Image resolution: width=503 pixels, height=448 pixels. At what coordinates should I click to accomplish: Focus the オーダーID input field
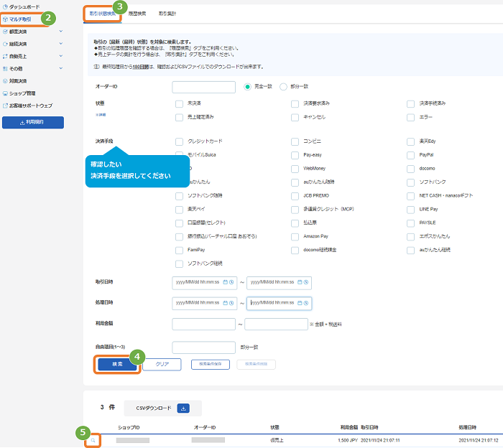[x=203, y=87]
